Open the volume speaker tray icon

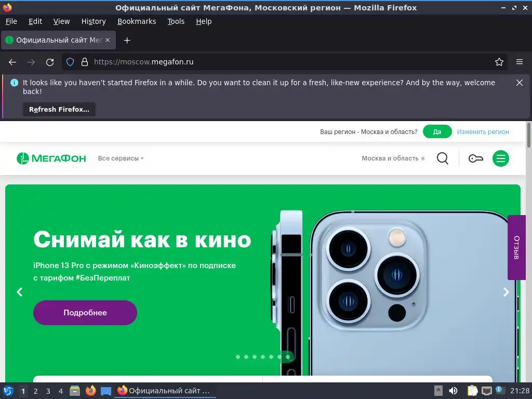(453, 391)
